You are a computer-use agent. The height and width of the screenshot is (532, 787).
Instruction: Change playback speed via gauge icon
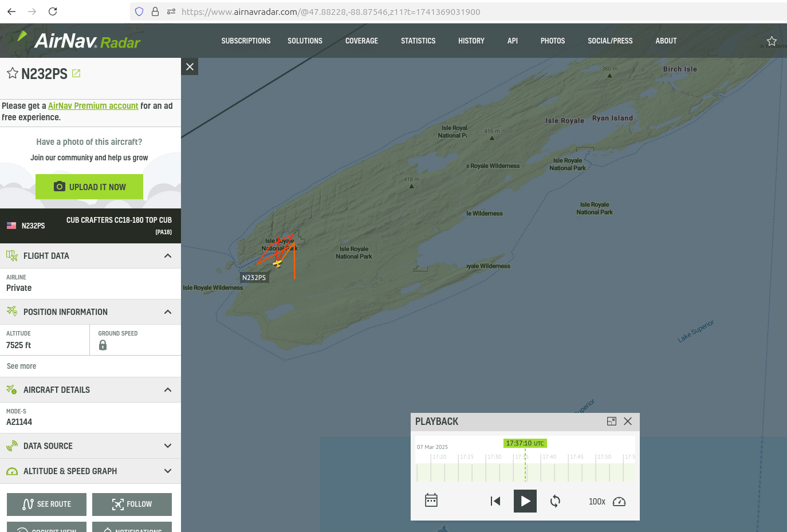(x=619, y=502)
